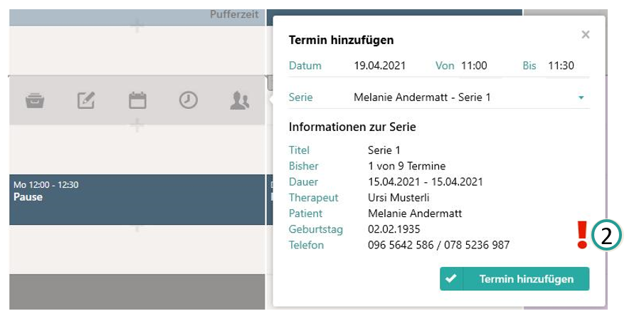Screen dimensions: 644x316
Task: Open the calendar icon in toolbar
Action: [137, 100]
